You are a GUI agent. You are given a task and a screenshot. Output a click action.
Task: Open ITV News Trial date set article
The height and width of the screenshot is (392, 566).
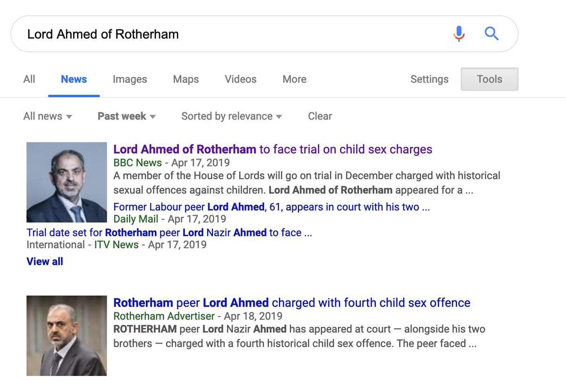point(169,232)
